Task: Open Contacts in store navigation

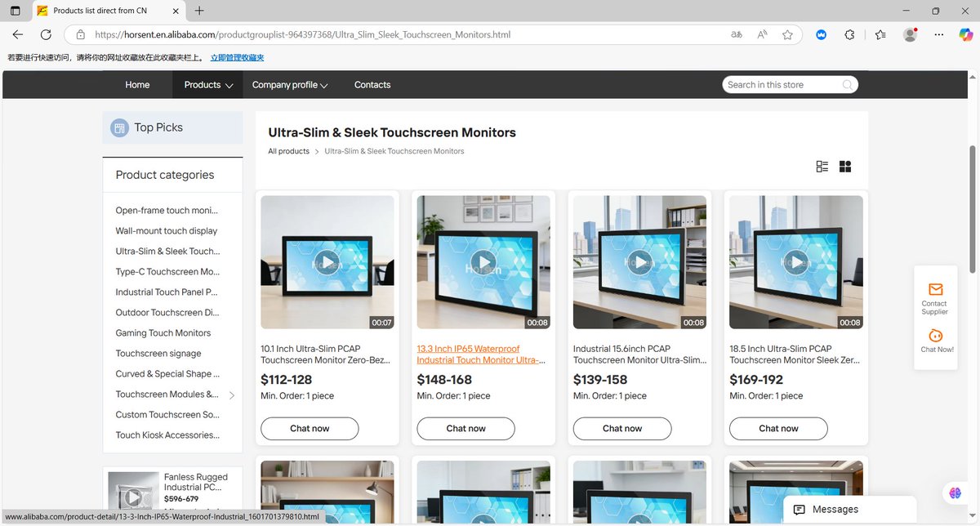Action: click(x=372, y=85)
